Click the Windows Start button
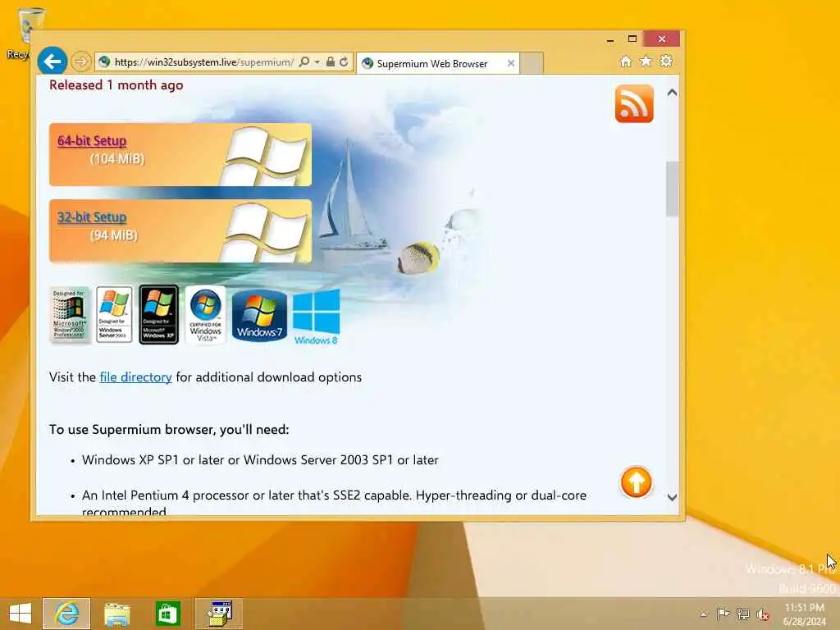840x630 pixels. coord(21,614)
